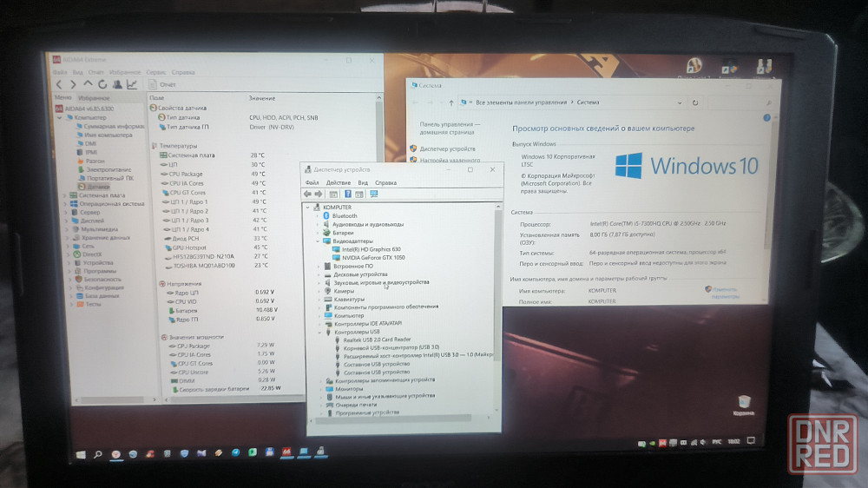Screen dimensions: 868x488
Task: Select NVIDIA GeForce GTX 1050 device
Action: (x=367, y=258)
